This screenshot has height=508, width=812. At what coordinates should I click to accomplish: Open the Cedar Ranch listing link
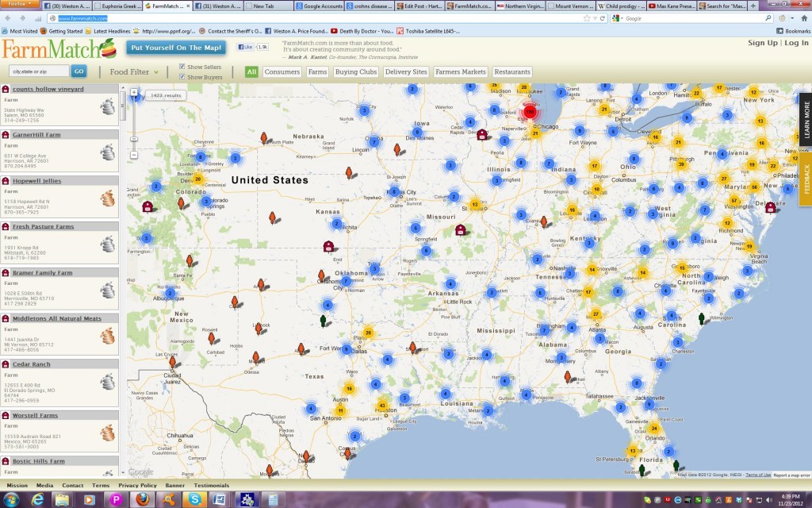(x=32, y=364)
